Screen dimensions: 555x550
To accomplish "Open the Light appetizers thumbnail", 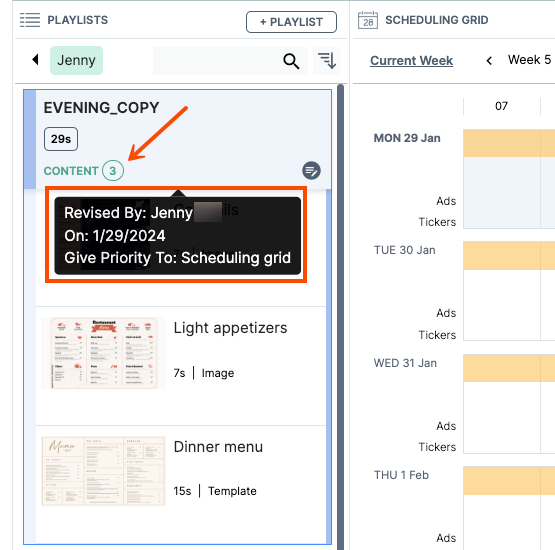I will [x=103, y=353].
